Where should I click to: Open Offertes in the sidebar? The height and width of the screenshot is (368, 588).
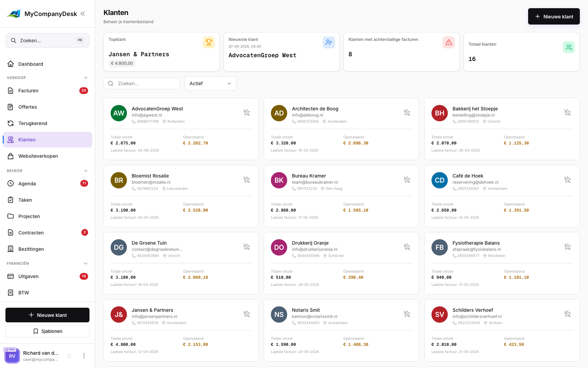tap(47, 107)
